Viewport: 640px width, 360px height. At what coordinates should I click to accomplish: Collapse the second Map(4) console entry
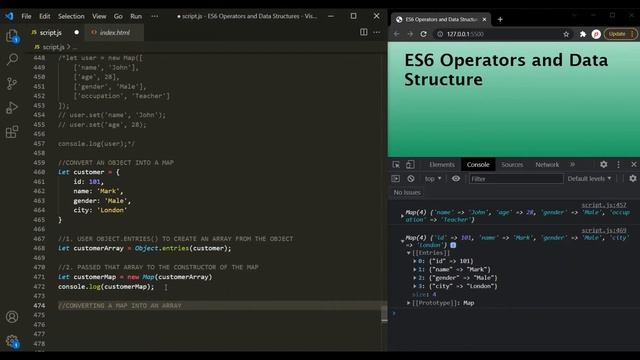pyautogui.click(x=402, y=241)
